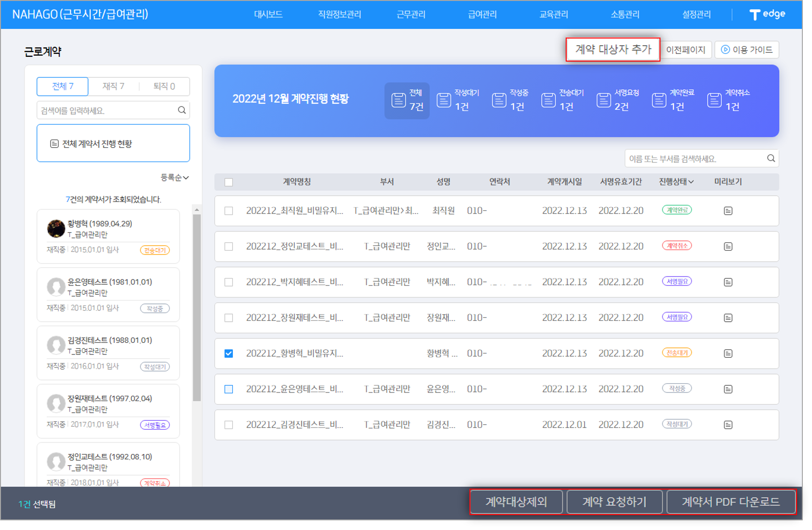Uncheck the 황병혁 contract row checkbox
812x530 pixels.
click(228, 353)
